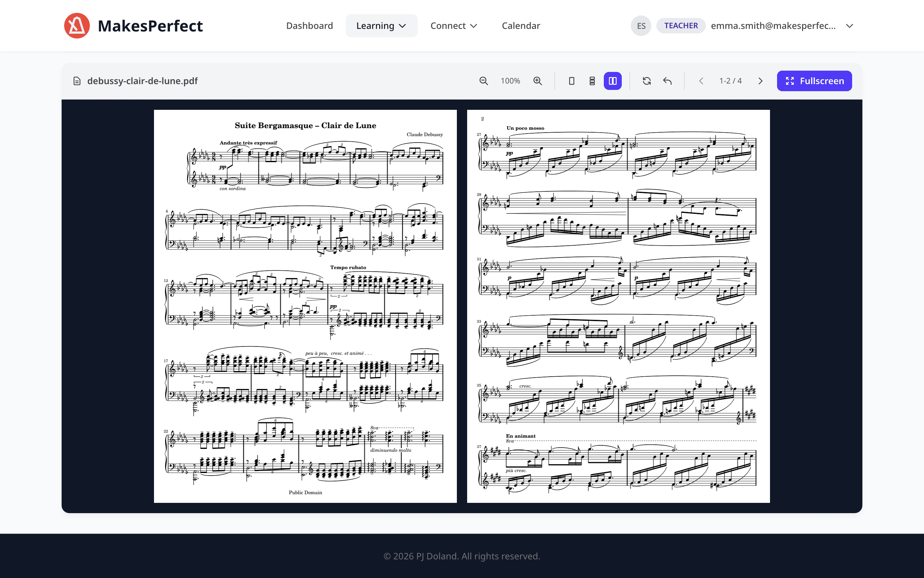
Task: Click the 1-2 / 4 page indicator
Action: pyautogui.click(x=731, y=81)
